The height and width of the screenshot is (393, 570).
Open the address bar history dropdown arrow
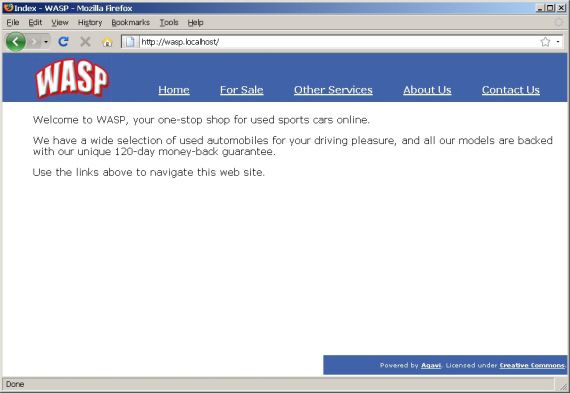pyautogui.click(x=558, y=42)
